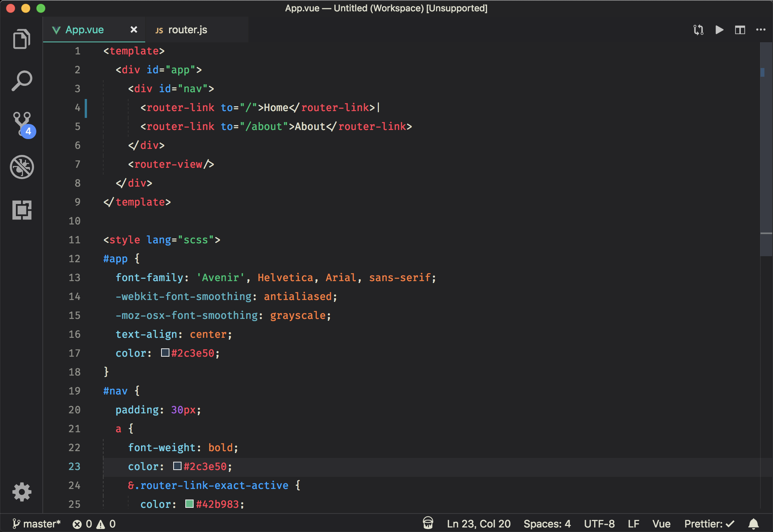Click the Open Changes compare icon

(698, 30)
